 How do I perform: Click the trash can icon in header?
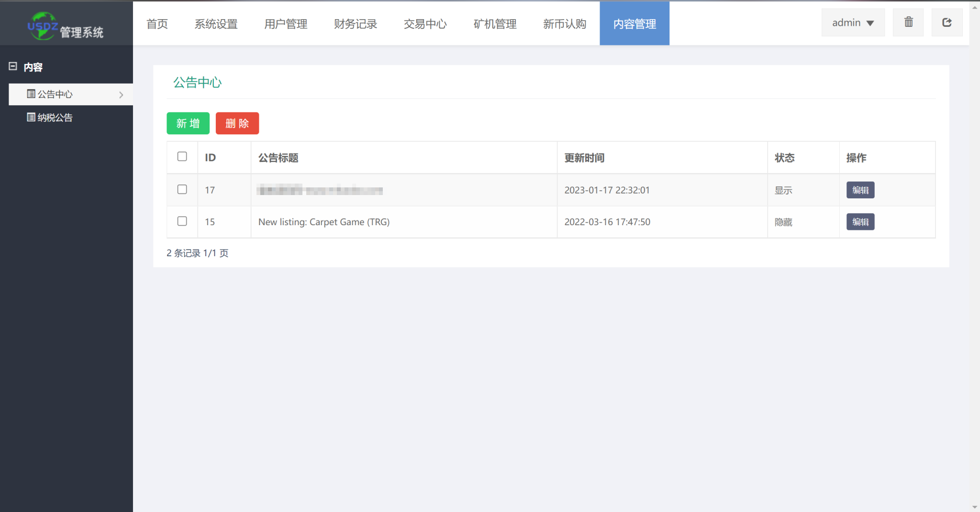(908, 22)
